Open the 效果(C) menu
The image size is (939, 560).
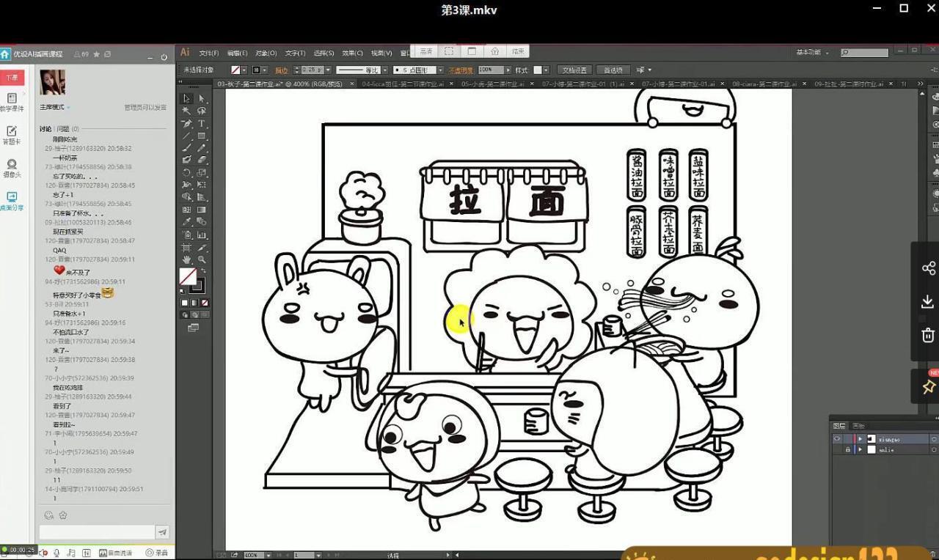[353, 53]
